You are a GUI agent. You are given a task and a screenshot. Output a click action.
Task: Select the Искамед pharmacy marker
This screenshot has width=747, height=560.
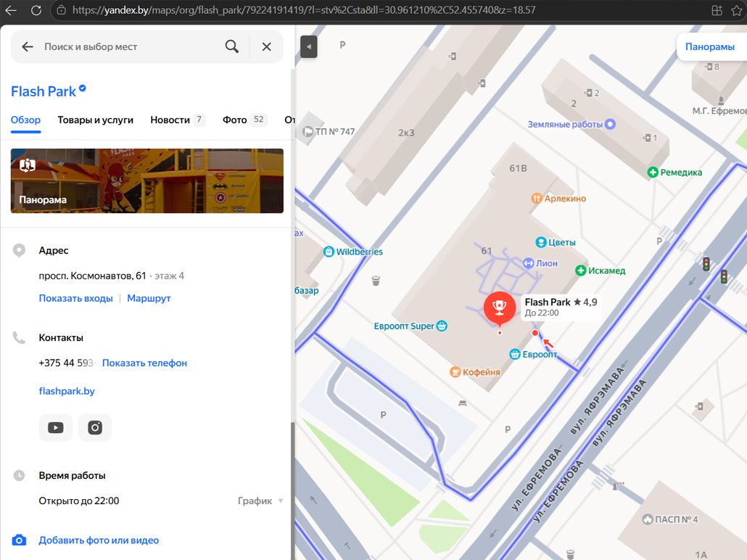click(x=601, y=271)
